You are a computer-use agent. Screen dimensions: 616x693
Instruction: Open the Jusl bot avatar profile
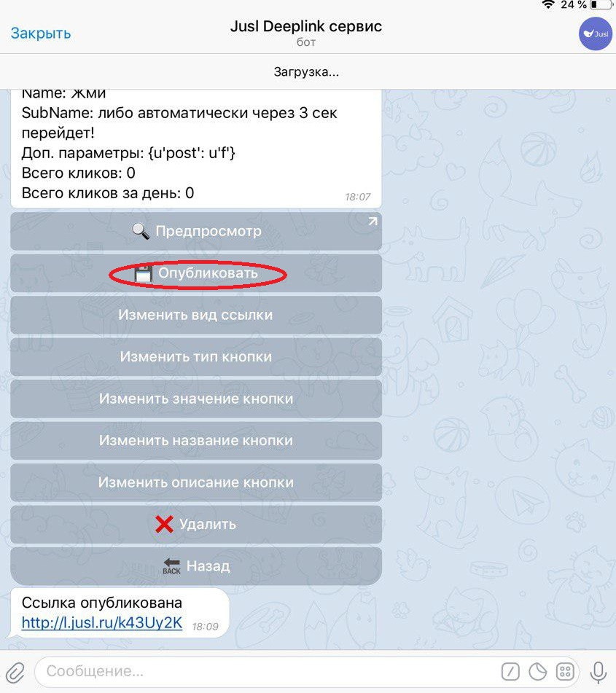pos(596,34)
